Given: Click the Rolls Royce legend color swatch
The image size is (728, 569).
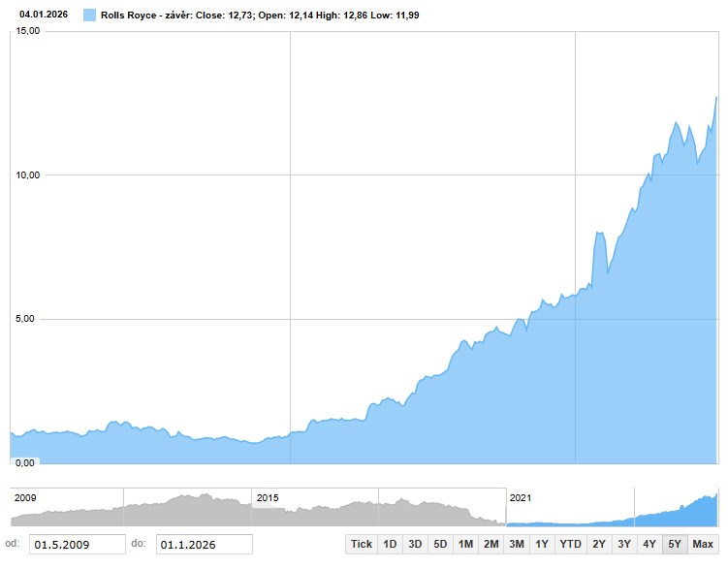Looking at the screenshot, I should coord(90,15).
